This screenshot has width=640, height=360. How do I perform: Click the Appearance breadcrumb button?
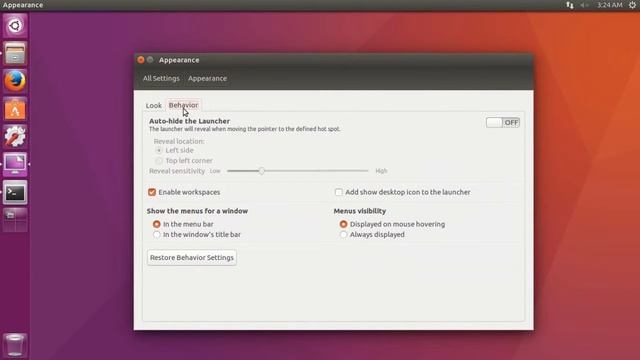(x=207, y=78)
